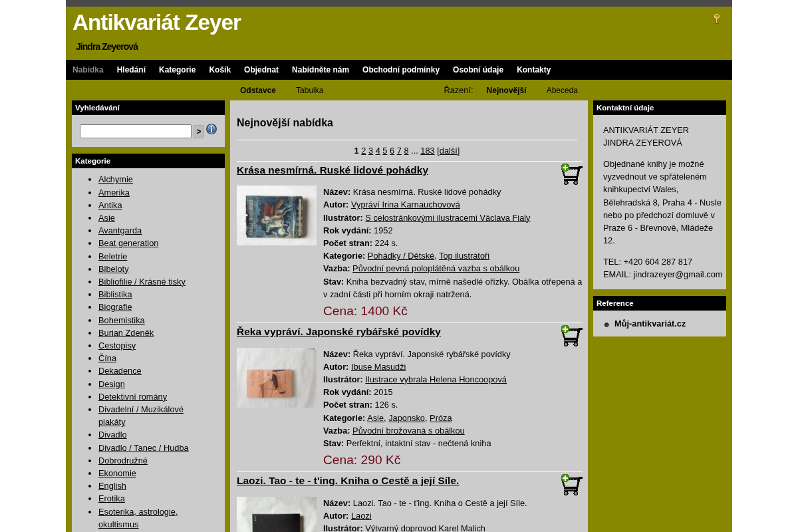798x532 pixels.
Task: Select Antika category in sidebar
Action: click(110, 205)
